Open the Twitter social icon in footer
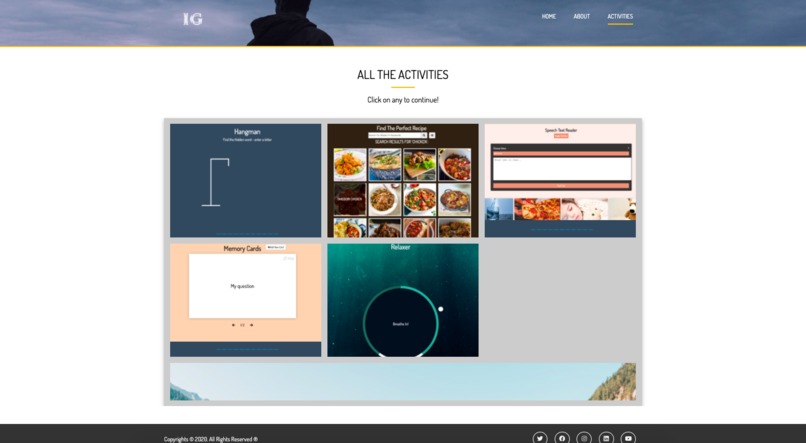This screenshot has width=806, height=443. click(540, 438)
